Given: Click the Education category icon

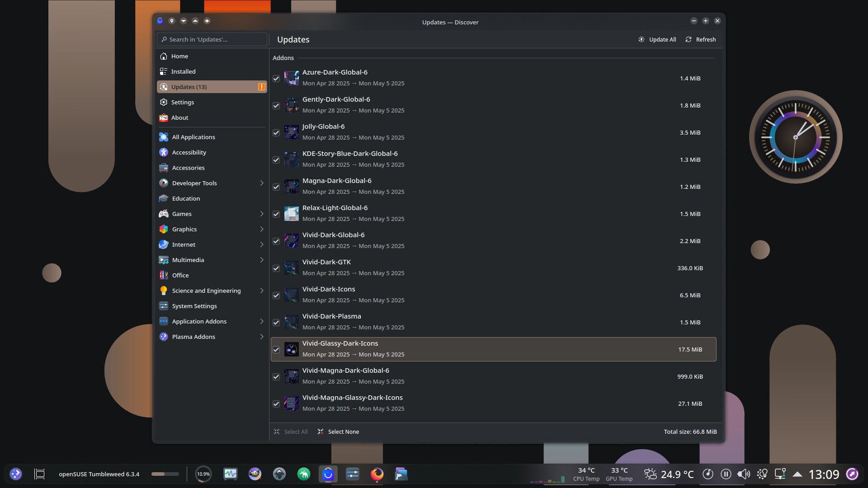Looking at the screenshot, I should [x=164, y=198].
